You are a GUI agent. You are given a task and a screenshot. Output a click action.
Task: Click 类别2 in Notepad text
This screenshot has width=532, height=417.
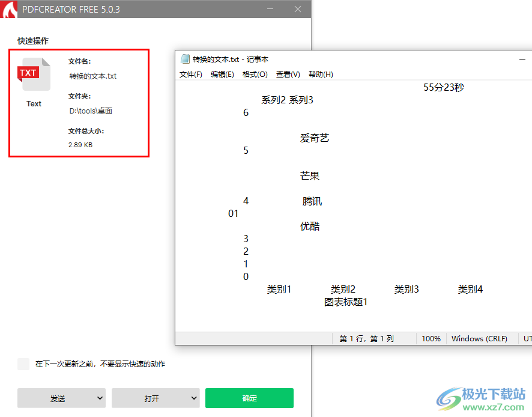click(343, 290)
